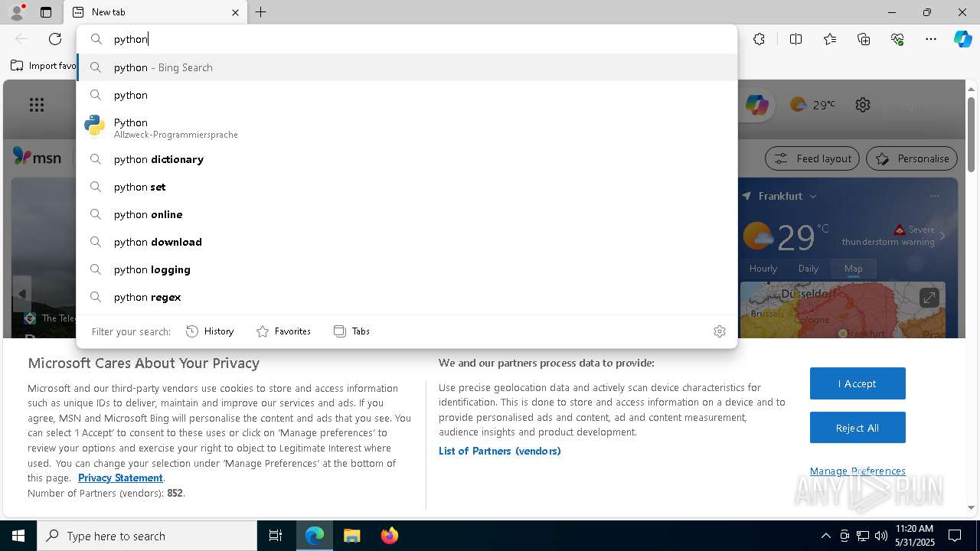Switch to the Hourly weather tab

[763, 269]
